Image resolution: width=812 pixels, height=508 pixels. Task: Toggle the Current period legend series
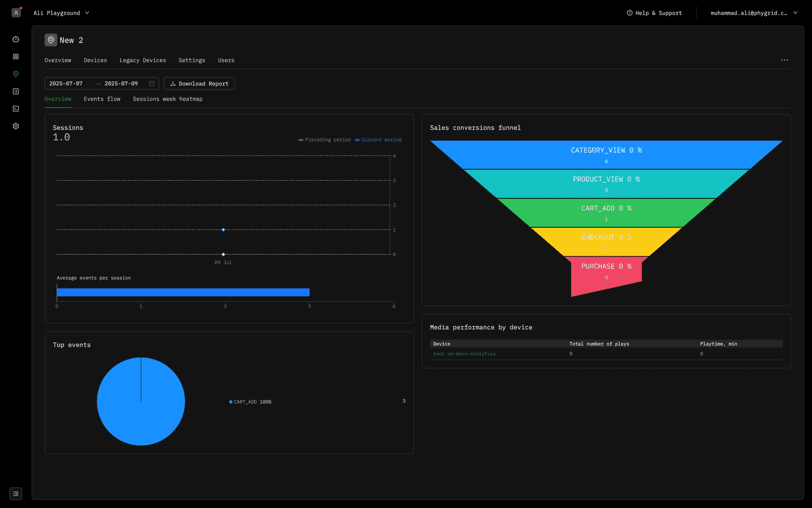pos(378,140)
